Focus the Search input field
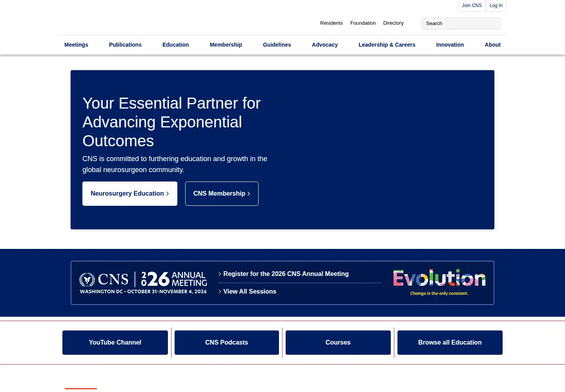This screenshot has width=565, height=392. [461, 24]
